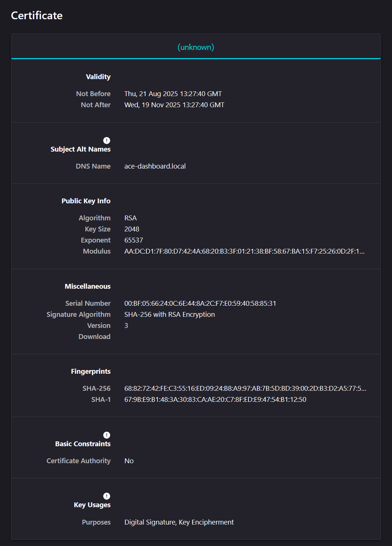Click the Digital Signature, Key Encipherment purposes text
Screen dimensions: 392x546
point(179,522)
